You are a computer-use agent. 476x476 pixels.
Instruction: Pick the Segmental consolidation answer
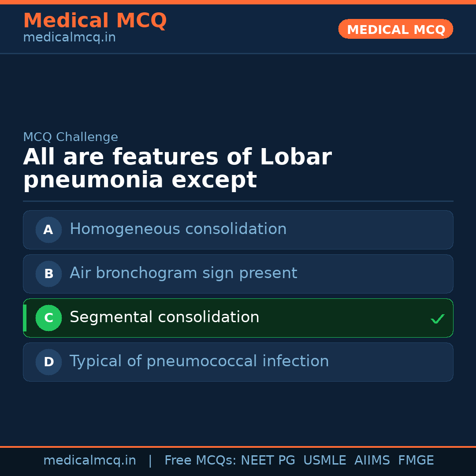click(x=164, y=317)
